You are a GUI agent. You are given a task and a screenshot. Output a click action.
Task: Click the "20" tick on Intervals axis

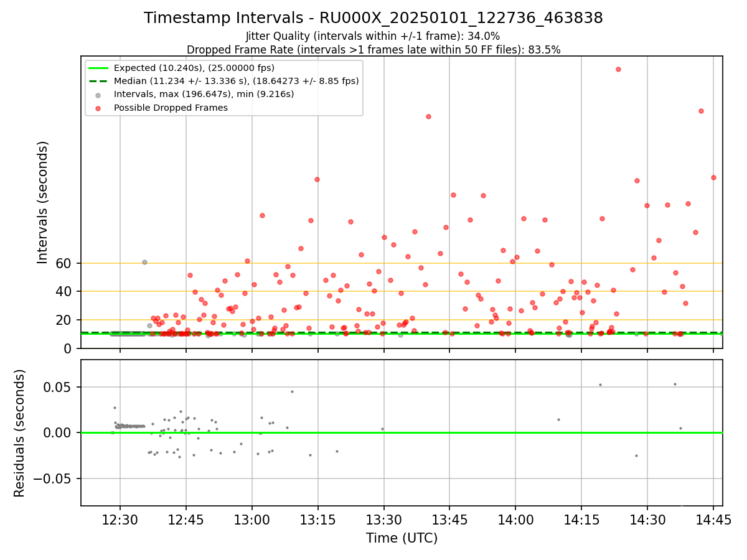coord(65,320)
